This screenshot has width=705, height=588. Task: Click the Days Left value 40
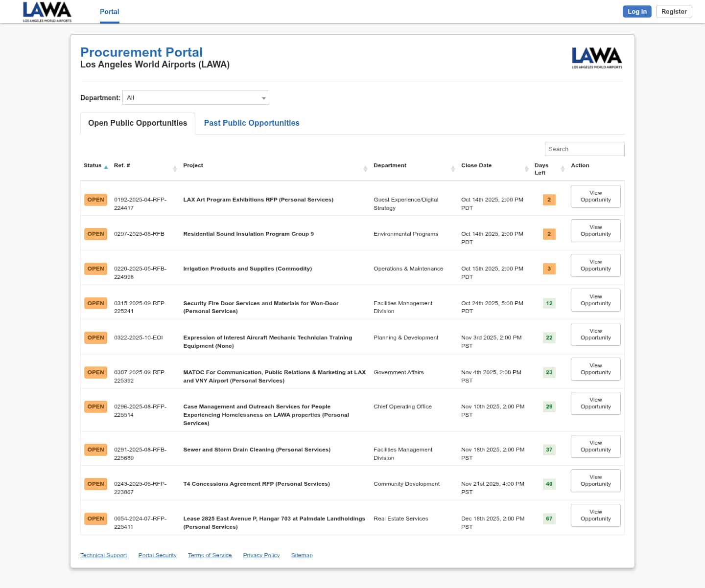tap(549, 484)
